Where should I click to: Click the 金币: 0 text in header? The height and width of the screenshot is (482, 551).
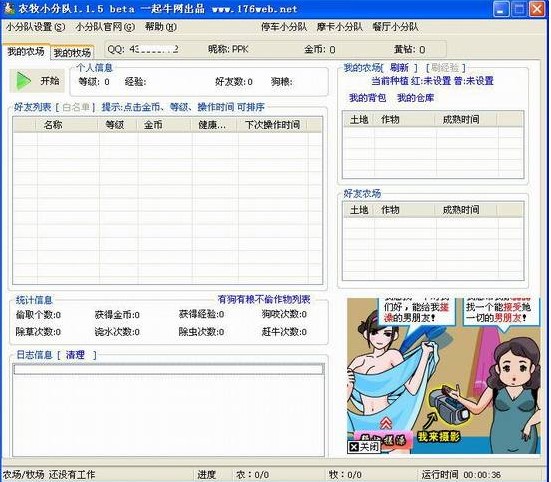[x=319, y=49]
